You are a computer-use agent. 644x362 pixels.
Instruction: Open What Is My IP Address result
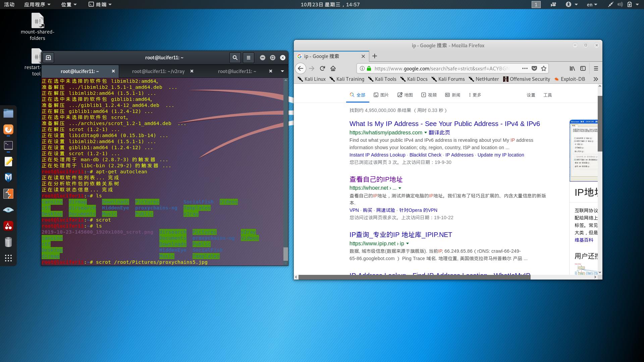444,124
